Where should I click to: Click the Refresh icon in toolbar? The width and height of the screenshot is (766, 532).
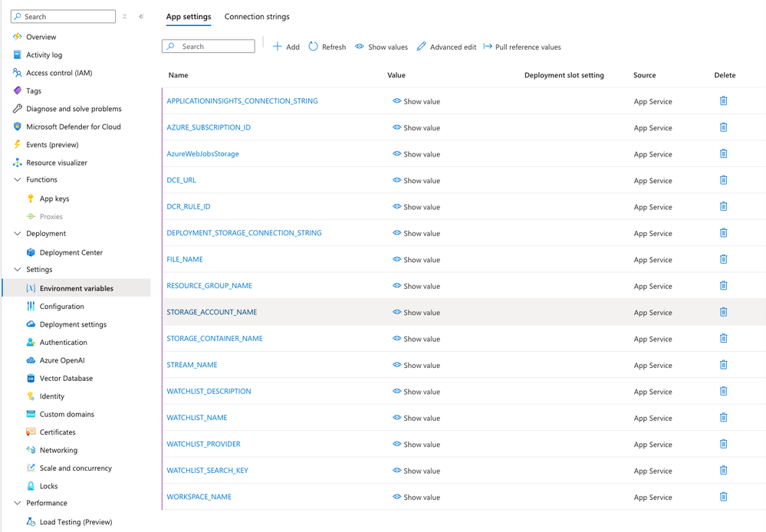point(313,47)
